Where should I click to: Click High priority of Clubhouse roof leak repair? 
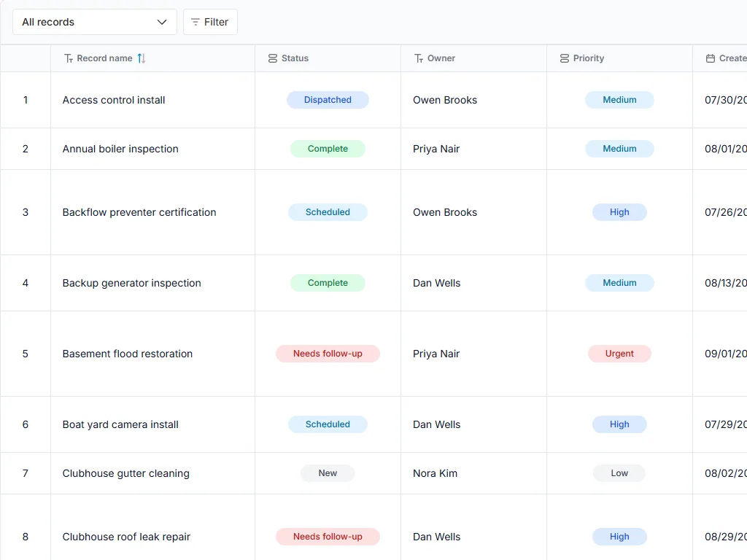(x=619, y=537)
